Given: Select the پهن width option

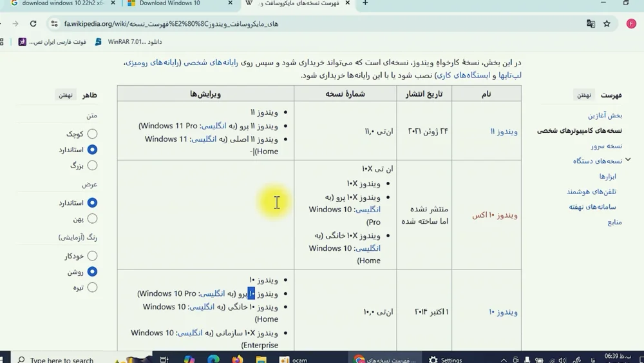Looking at the screenshot, I should 92,219.
